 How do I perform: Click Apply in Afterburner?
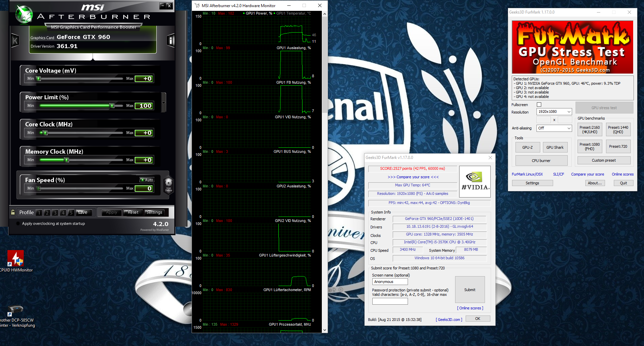point(112,212)
